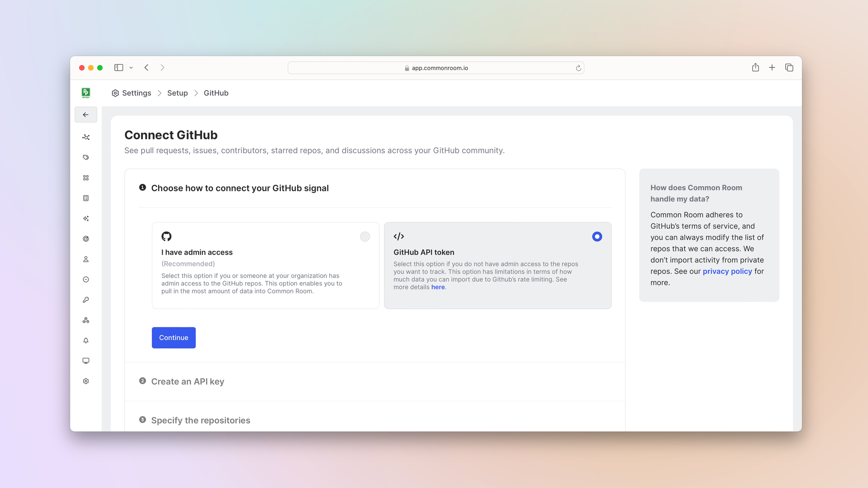
Task: Expand the 'Create an API key' step
Action: tap(187, 382)
